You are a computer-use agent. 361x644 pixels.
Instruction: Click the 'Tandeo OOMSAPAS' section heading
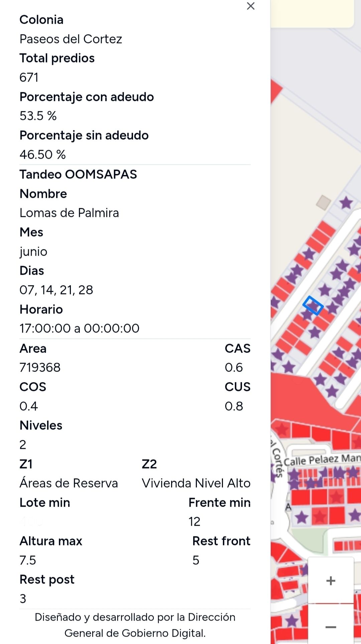(78, 174)
